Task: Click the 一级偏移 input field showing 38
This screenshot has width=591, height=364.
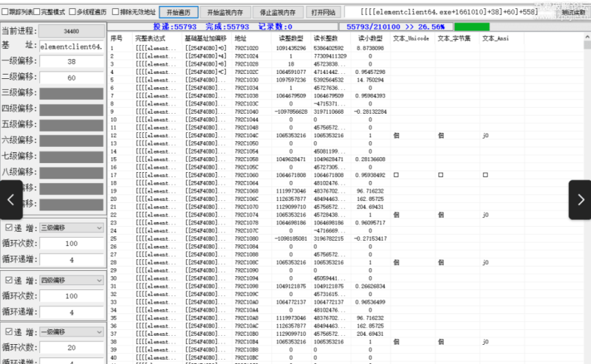Action: (71, 62)
